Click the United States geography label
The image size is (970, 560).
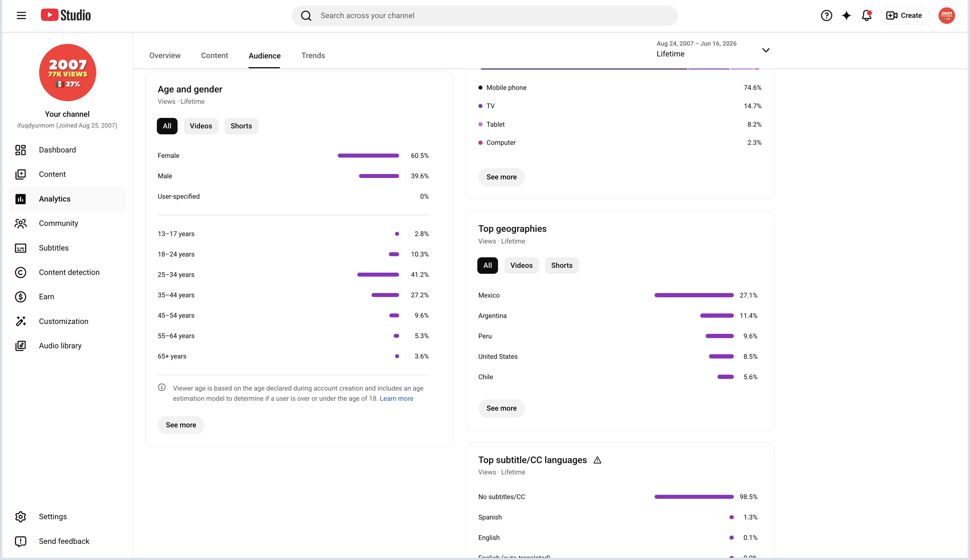coord(498,357)
